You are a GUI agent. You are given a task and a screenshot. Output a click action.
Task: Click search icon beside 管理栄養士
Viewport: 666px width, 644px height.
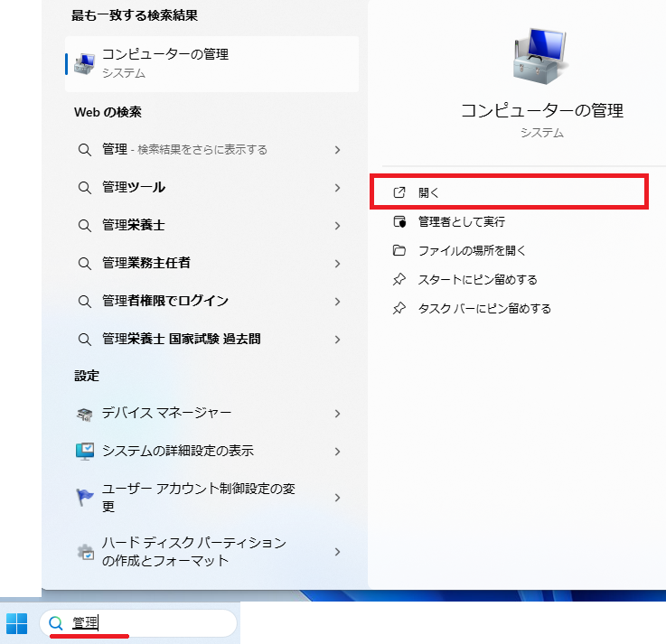tap(85, 226)
